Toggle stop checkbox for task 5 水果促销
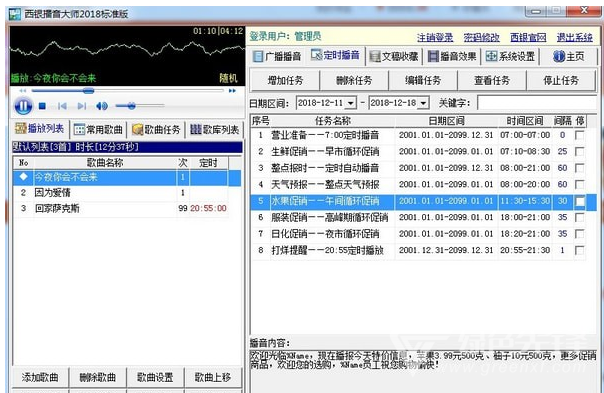Image resolution: width=604 pixels, height=393 pixels. click(x=579, y=201)
